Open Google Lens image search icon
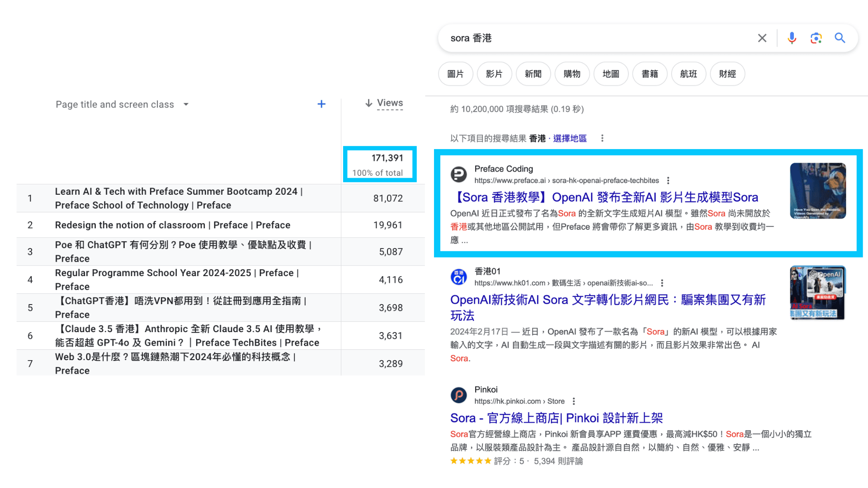868x488 pixels. click(816, 38)
